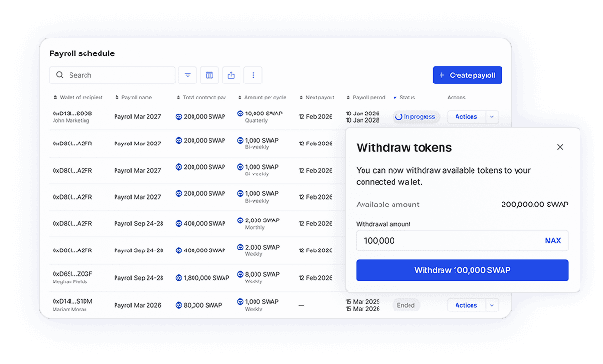
Task: Click 10 Jan 2026 payroll period cell
Action: [363, 114]
